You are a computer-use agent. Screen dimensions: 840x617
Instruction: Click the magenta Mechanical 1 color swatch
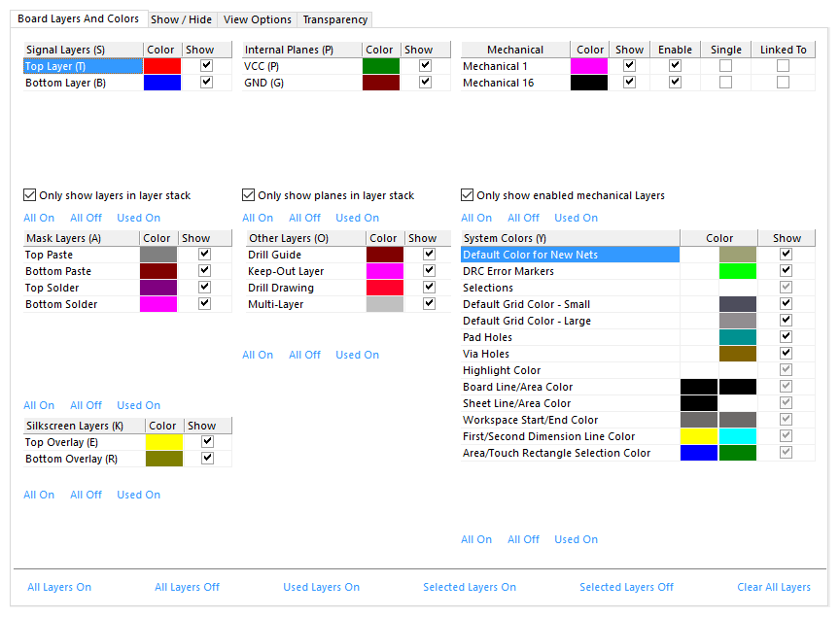coord(589,66)
